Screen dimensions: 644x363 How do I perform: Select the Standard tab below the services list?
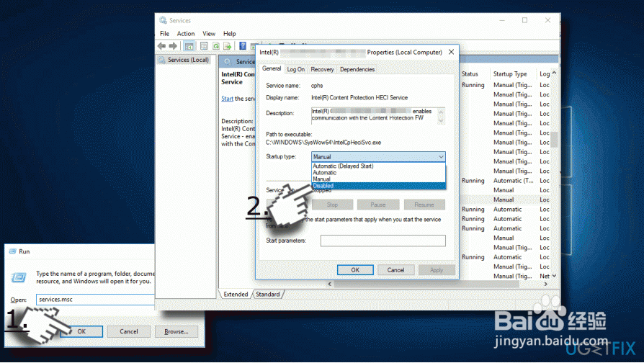[268, 295]
